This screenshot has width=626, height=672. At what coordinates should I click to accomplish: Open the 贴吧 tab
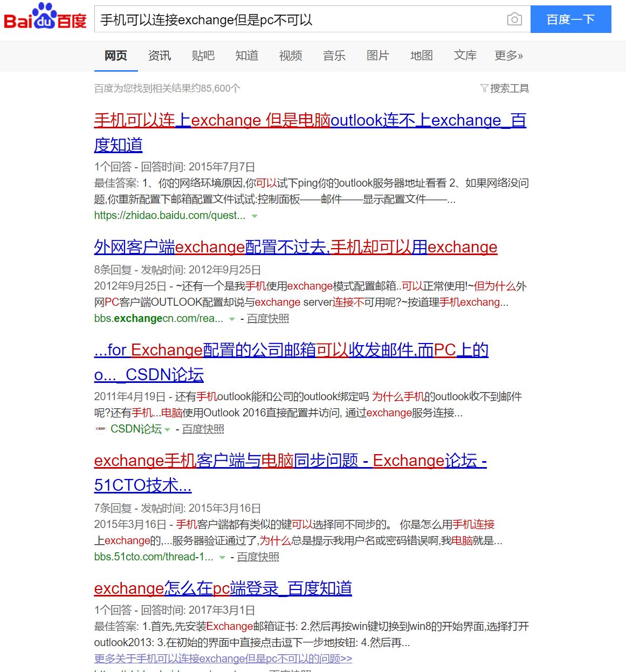coord(203,56)
